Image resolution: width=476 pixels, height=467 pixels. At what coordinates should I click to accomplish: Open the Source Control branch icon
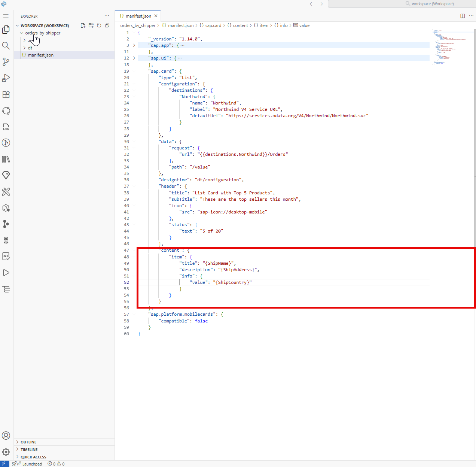(6, 62)
